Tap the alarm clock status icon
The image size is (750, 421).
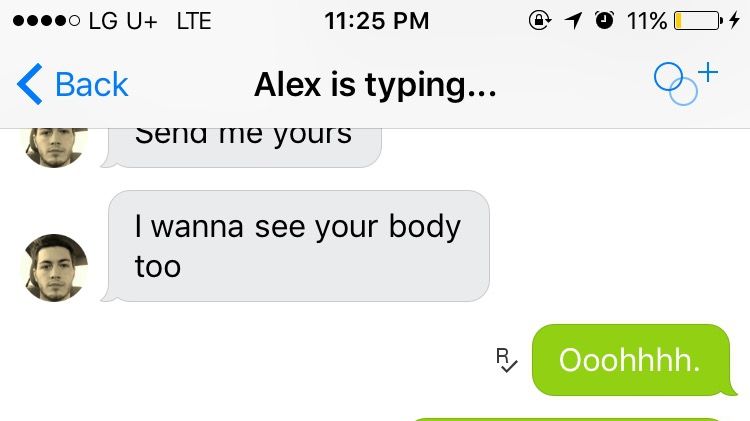[x=604, y=21]
